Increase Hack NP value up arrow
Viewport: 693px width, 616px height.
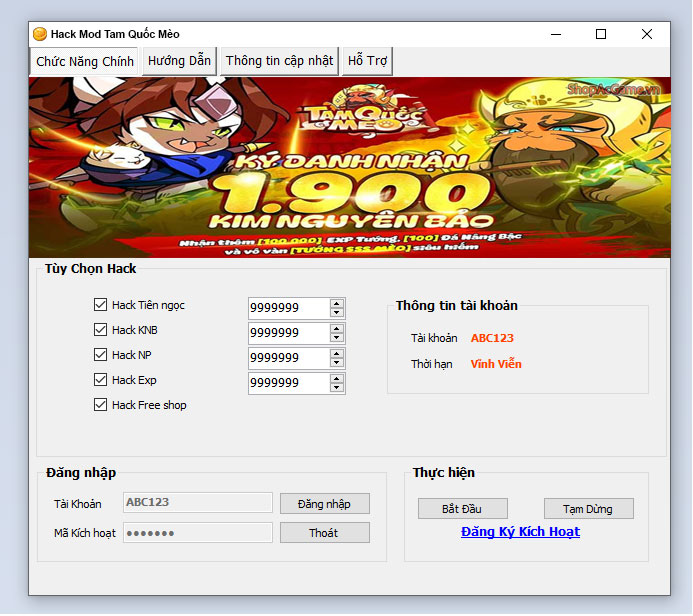[337, 354]
